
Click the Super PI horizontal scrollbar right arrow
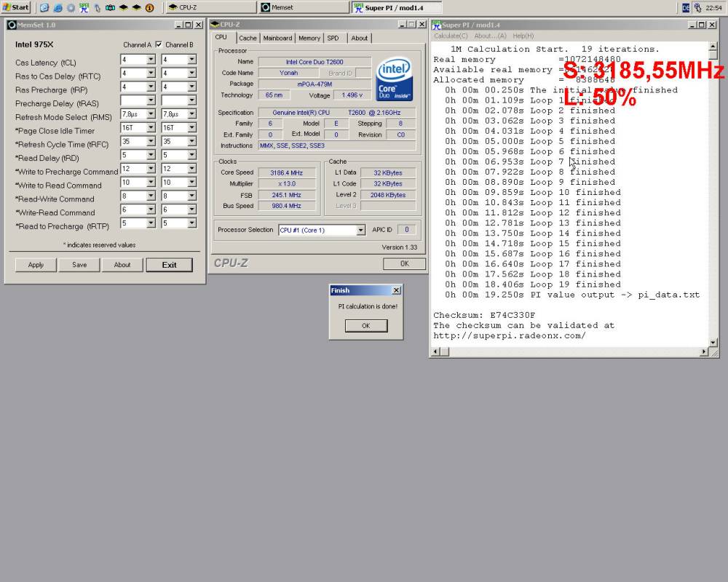(704, 352)
